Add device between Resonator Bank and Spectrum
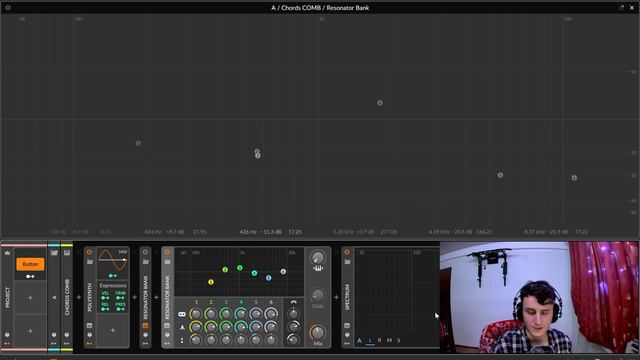This screenshot has height=360, width=640. pos(336,298)
